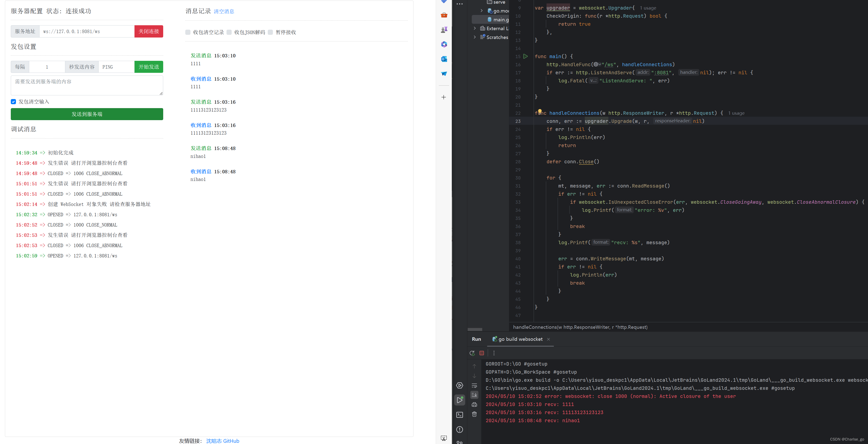The height and width of the screenshot is (444, 868).
Task: Select the main.g editor tab
Action: click(498, 20)
